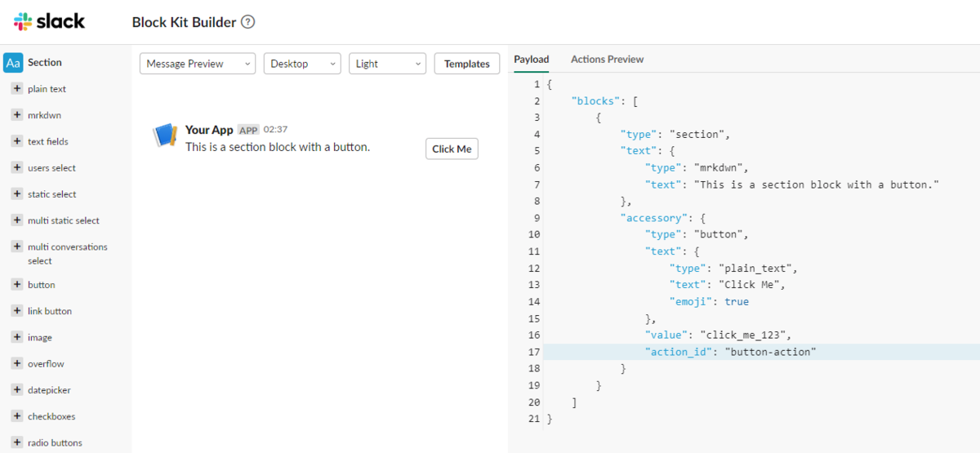Viewport: 980px width, 453px height.
Task: Click the users select sidebar label
Action: click(x=51, y=167)
